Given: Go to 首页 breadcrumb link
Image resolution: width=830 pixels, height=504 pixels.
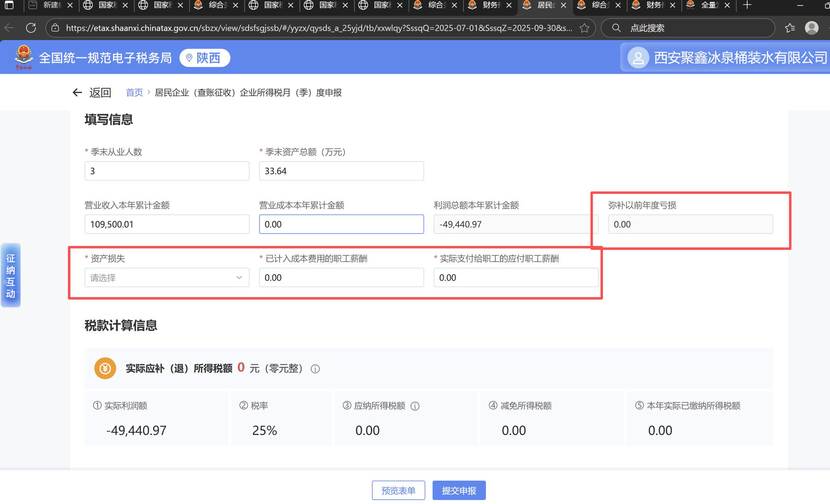Looking at the screenshot, I should coord(134,93).
